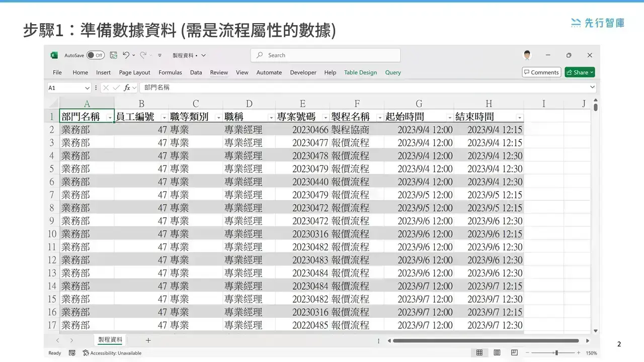Open filter dropdown for 結束時間 column
644x362 pixels.
coord(520,118)
